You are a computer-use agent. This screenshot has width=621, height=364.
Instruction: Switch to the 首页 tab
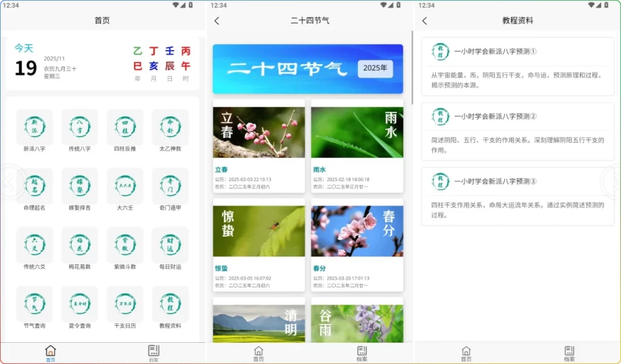click(x=51, y=352)
